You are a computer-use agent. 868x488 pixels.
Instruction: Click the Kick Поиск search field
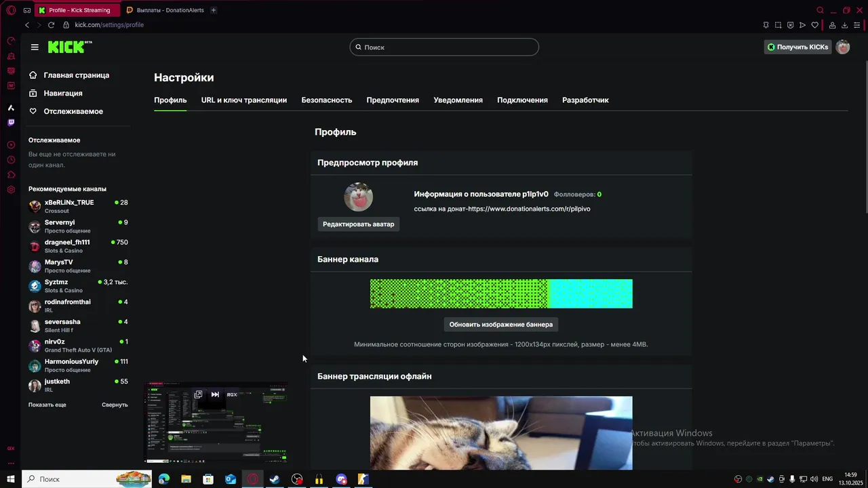(444, 47)
